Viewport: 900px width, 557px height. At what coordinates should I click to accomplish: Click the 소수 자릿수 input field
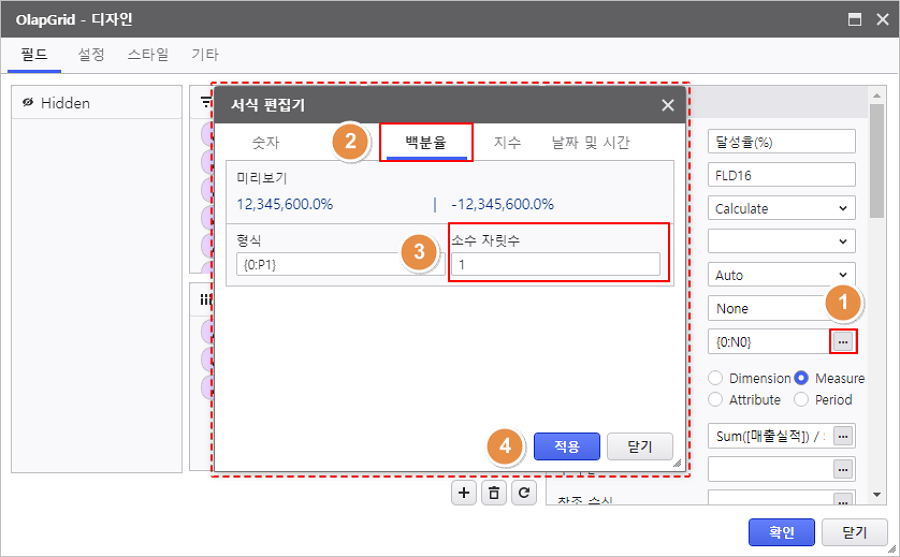tap(555, 264)
